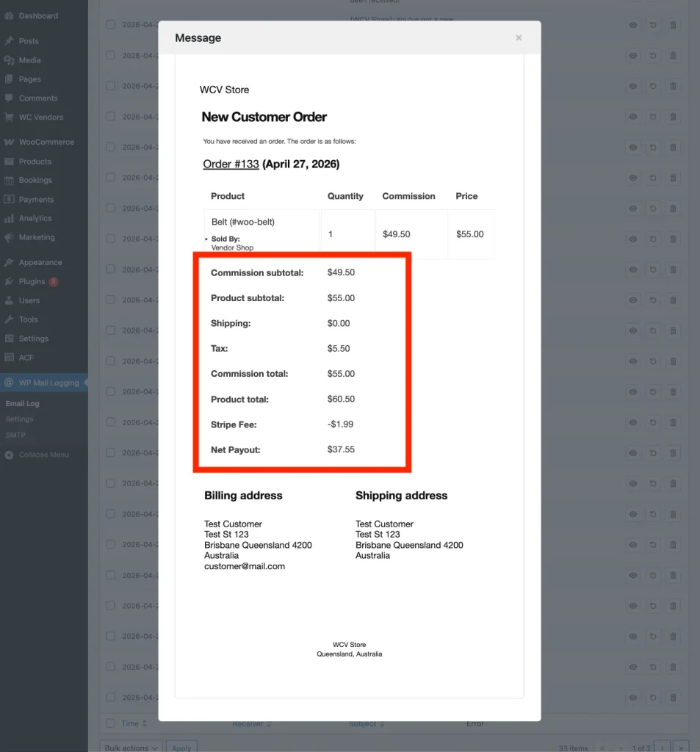Click the Analytics bar chart icon
This screenshot has width=700, height=752.
pyautogui.click(x=9, y=218)
